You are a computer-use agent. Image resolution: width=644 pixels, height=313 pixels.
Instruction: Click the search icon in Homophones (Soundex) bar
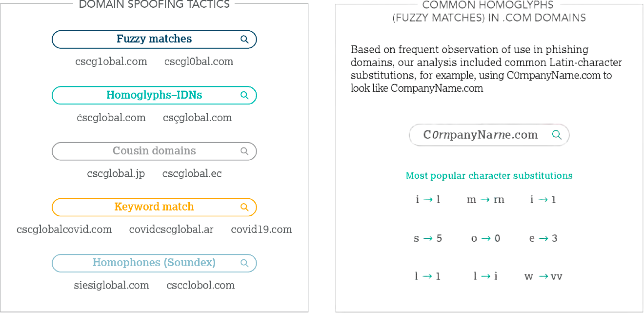click(x=245, y=263)
